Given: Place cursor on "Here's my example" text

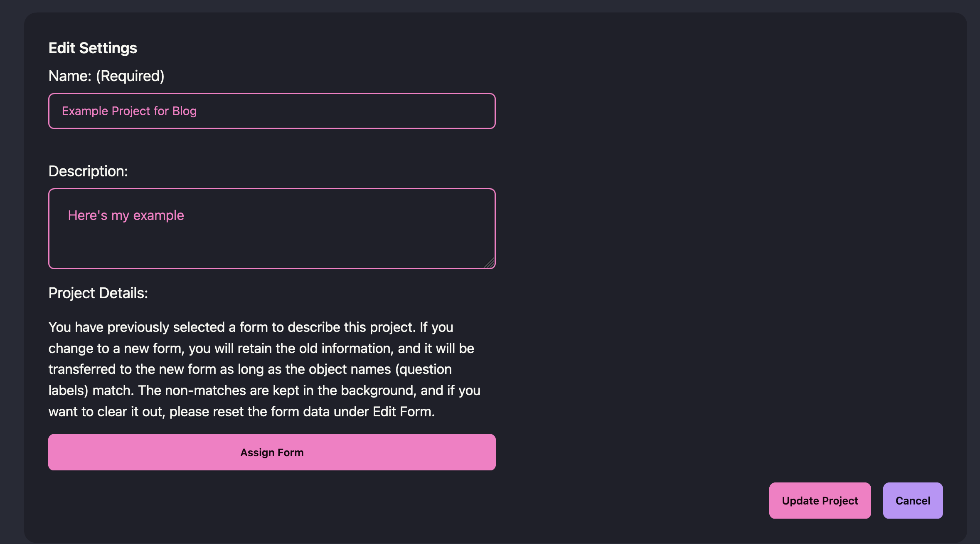Looking at the screenshot, I should 126,215.
